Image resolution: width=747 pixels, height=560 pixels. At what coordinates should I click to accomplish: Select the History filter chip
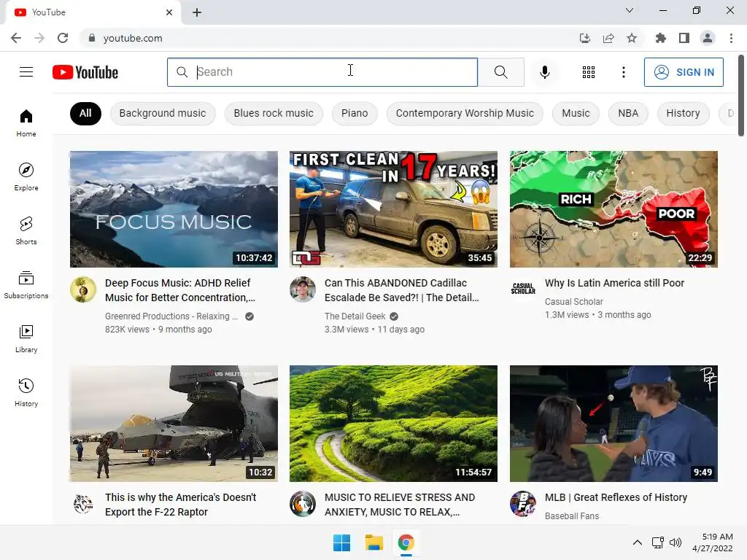683,113
